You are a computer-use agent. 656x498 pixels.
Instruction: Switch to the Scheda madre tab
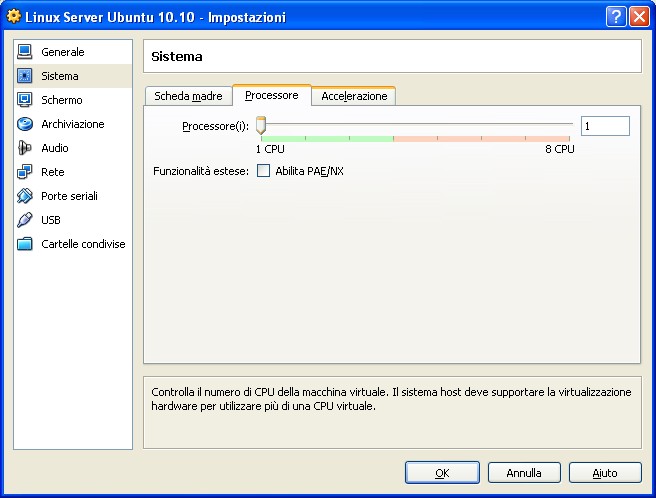point(187,96)
